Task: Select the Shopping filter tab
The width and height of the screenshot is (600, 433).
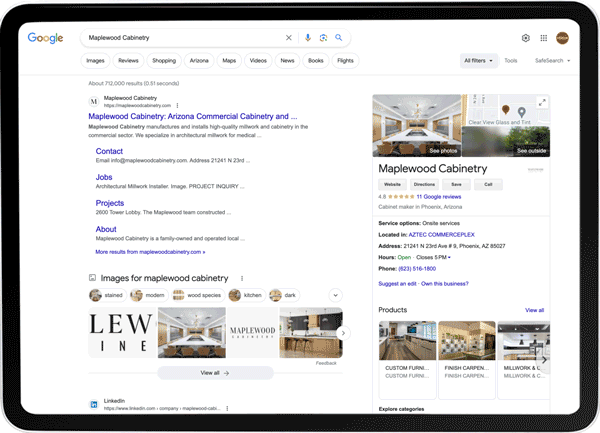Action: click(164, 60)
